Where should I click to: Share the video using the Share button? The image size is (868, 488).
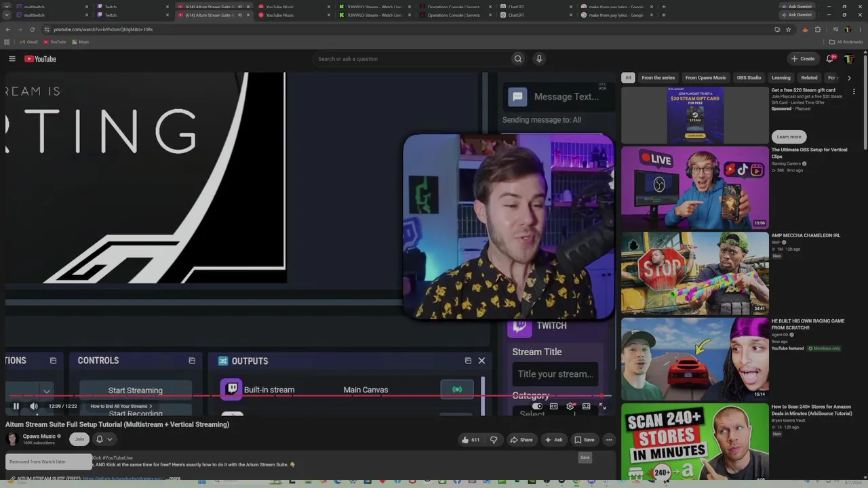click(521, 440)
